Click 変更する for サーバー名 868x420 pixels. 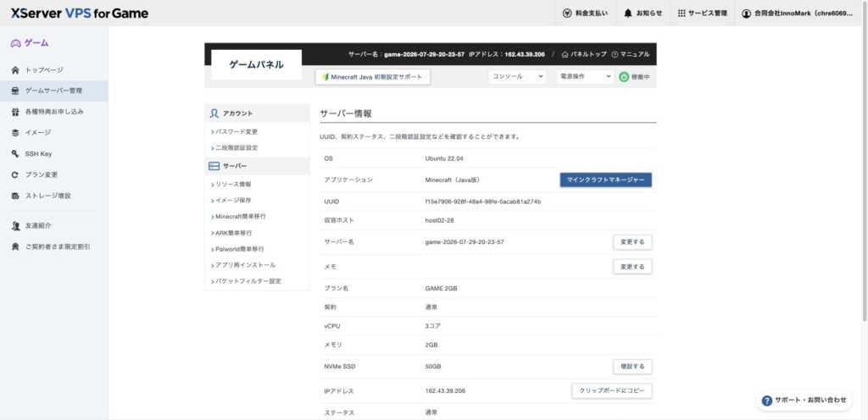point(632,242)
